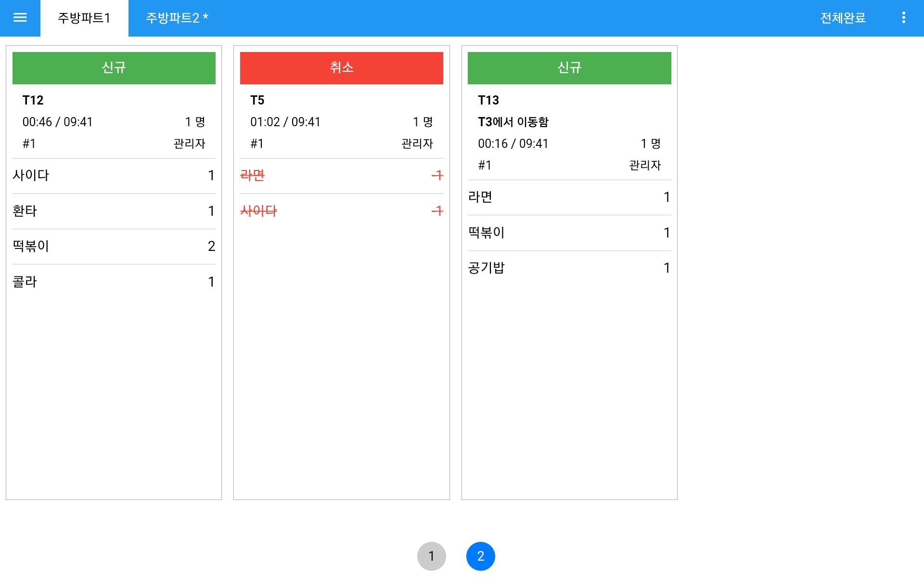This screenshot has height=578, width=924.
Task: Select the 환타 item in T12 order
Action: (x=114, y=211)
